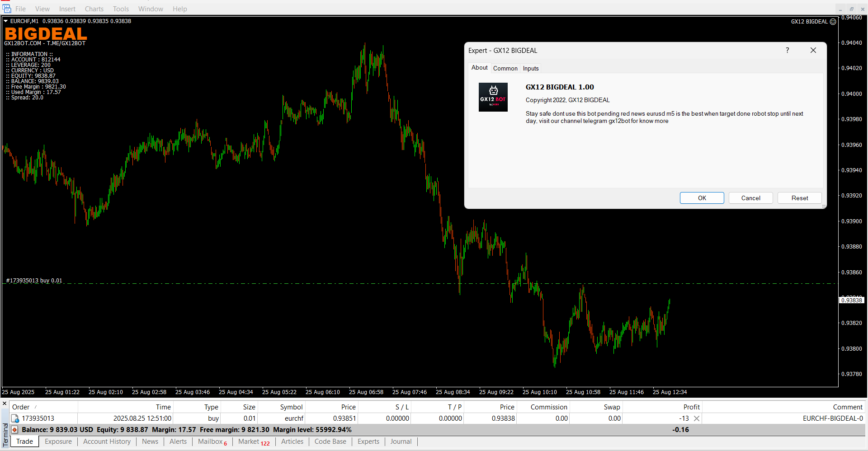Click Cancel in the Expert dialog
Image resolution: width=868 pixels, height=451 pixels.
(750, 198)
